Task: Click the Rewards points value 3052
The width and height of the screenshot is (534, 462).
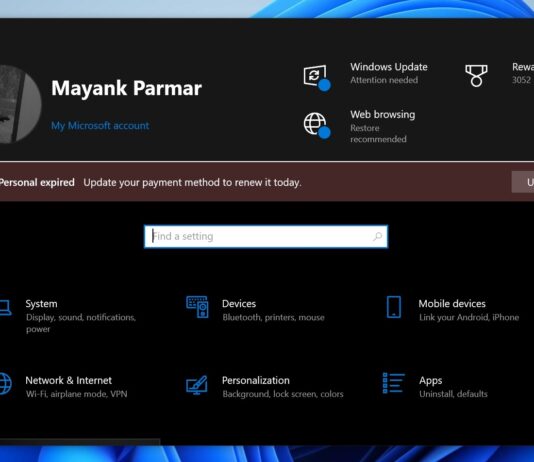Action: pos(521,80)
